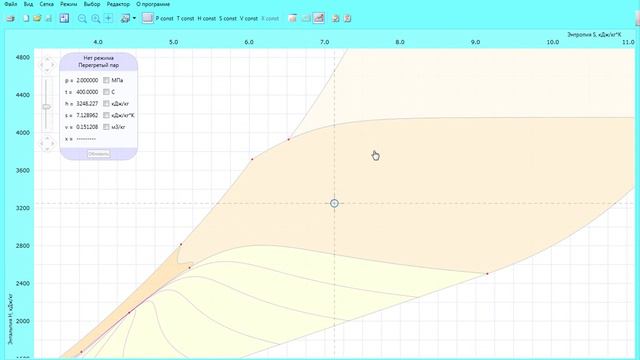Screen dimensions: 640x360
Task: Click the square region icon before P const
Action: point(147,18)
